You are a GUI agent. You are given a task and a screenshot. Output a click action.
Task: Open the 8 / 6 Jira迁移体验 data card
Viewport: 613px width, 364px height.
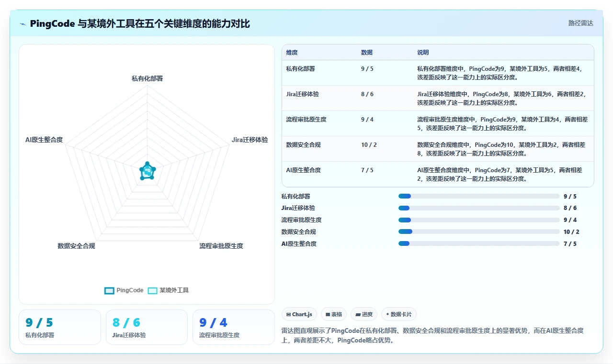147,327
